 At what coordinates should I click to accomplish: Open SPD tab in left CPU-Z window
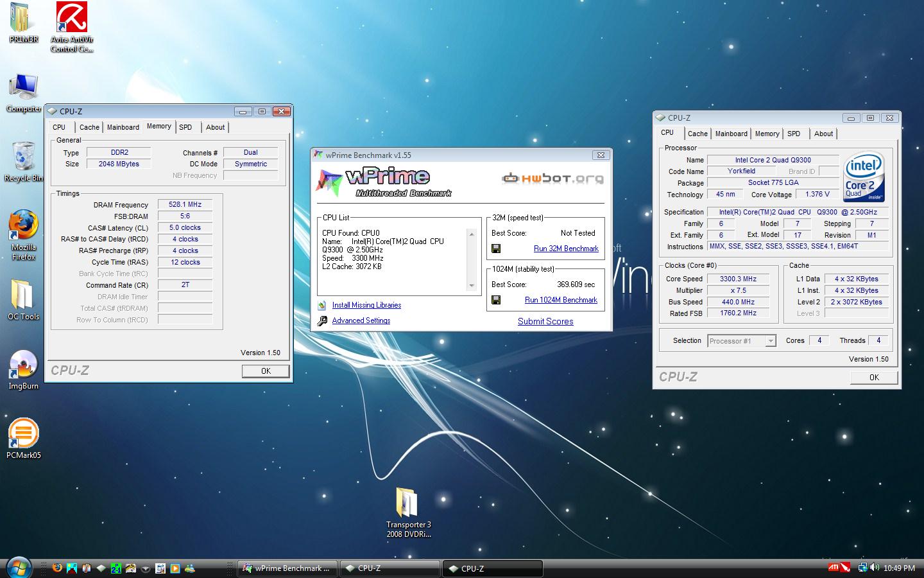tap(185, 127)
